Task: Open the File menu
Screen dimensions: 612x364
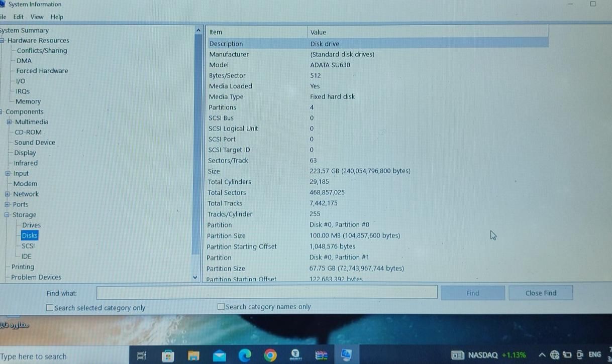Action: click(x=3, y=17)
